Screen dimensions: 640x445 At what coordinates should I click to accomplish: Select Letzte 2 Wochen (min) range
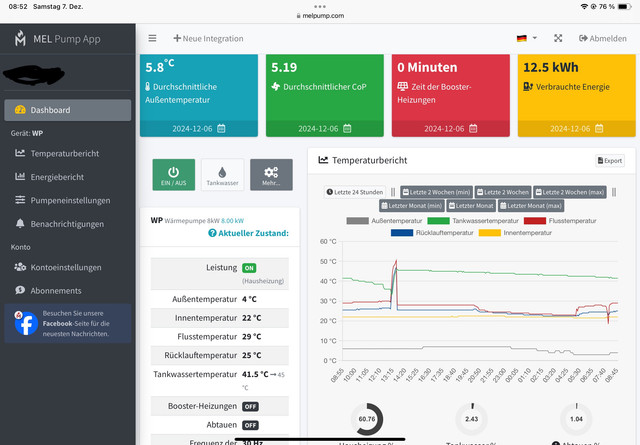tap(436, 192)
